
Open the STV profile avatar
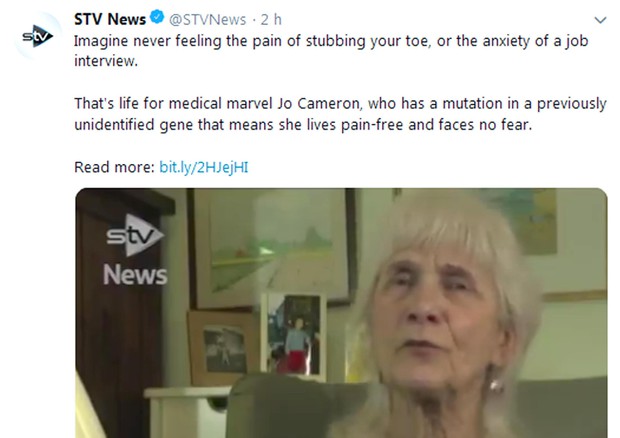pyautogui.click(x=38, y=36)
